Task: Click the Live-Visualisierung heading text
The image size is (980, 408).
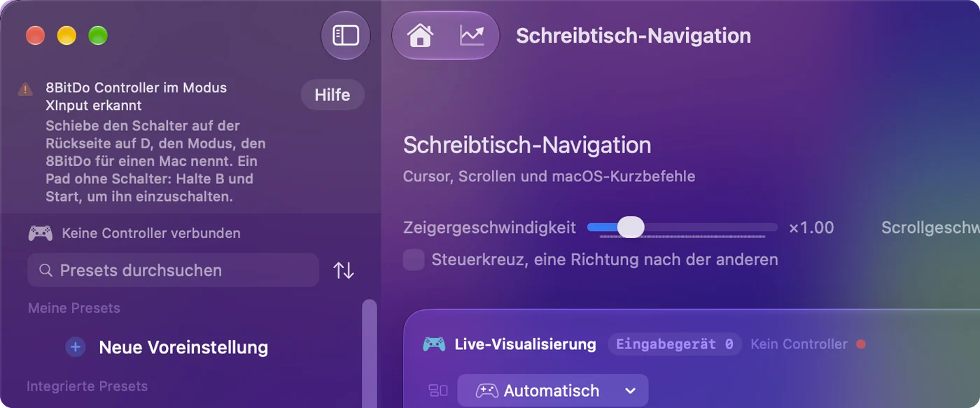Action: (526, 344)
